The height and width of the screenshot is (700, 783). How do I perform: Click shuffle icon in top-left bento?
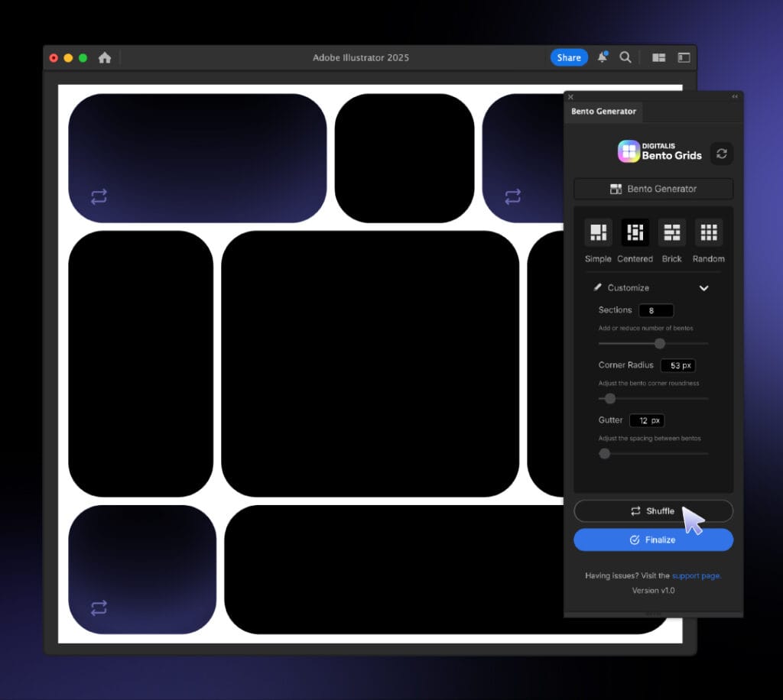[x=99, y=196]
